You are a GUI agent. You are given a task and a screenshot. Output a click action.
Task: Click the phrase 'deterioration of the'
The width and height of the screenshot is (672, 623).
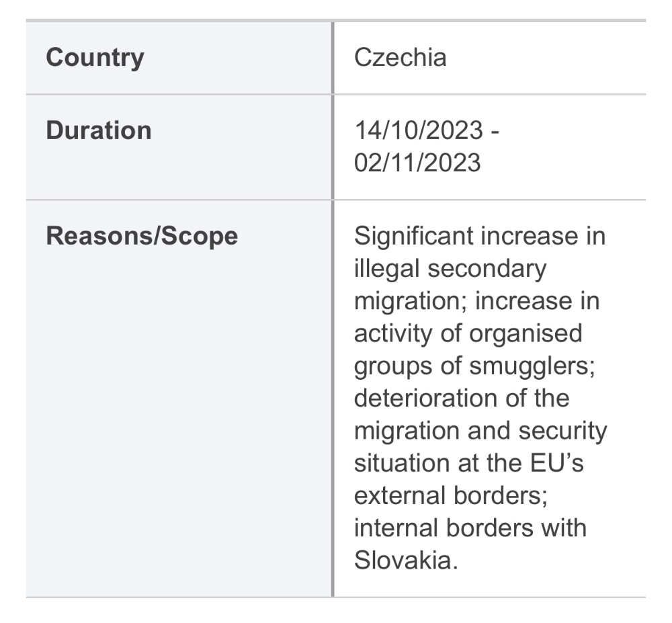tap(462, 399)
